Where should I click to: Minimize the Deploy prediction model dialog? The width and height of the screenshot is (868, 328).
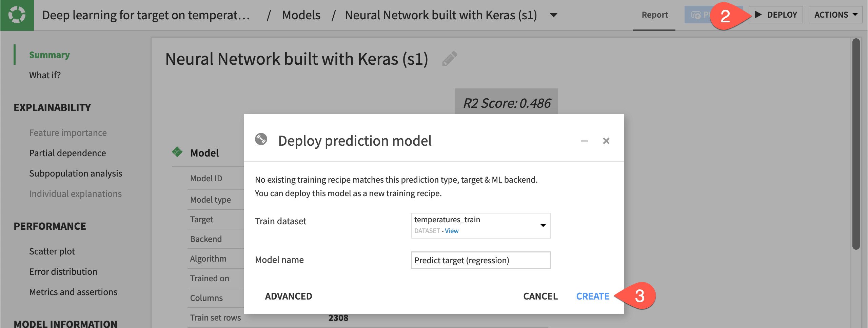pyautogui.click(x=584, y=141)
